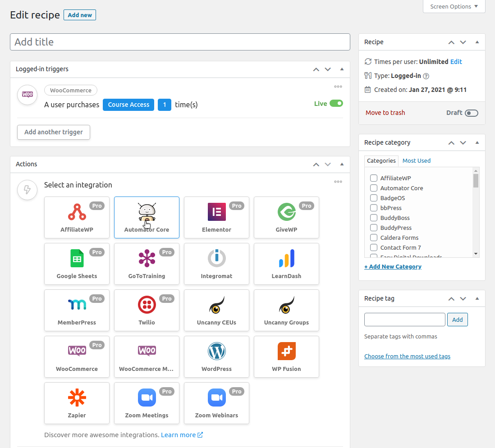The image size is (495, 448).
Task: Move the Recipe box down
Action: (x=463, y=42)
